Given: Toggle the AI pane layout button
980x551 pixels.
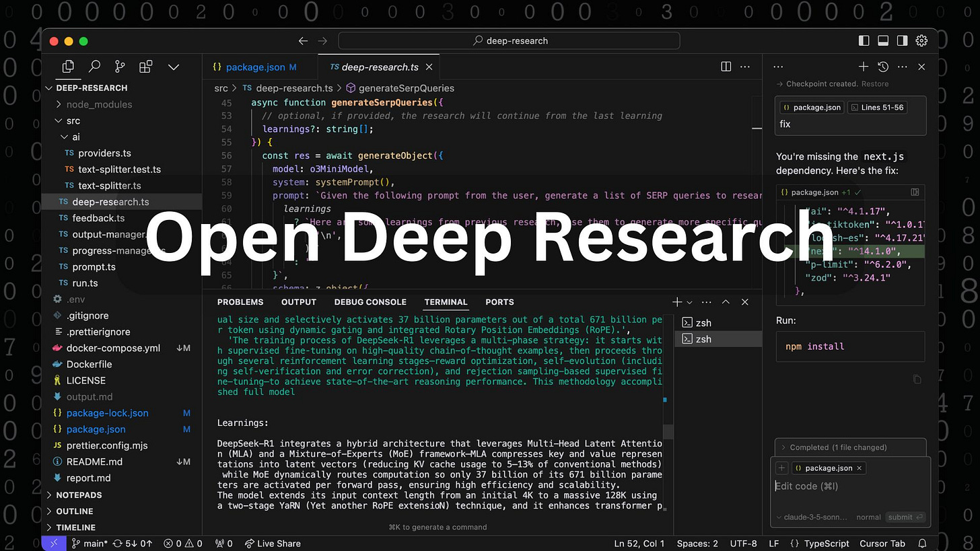Looking at the screenshot, I should 902,41.
